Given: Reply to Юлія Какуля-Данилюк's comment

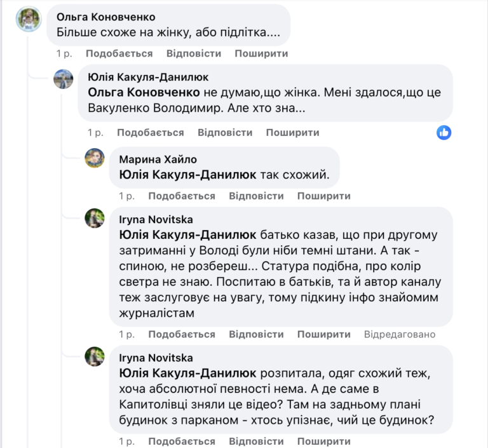Looking at the screenshot, I should click(x=225, y=133).
